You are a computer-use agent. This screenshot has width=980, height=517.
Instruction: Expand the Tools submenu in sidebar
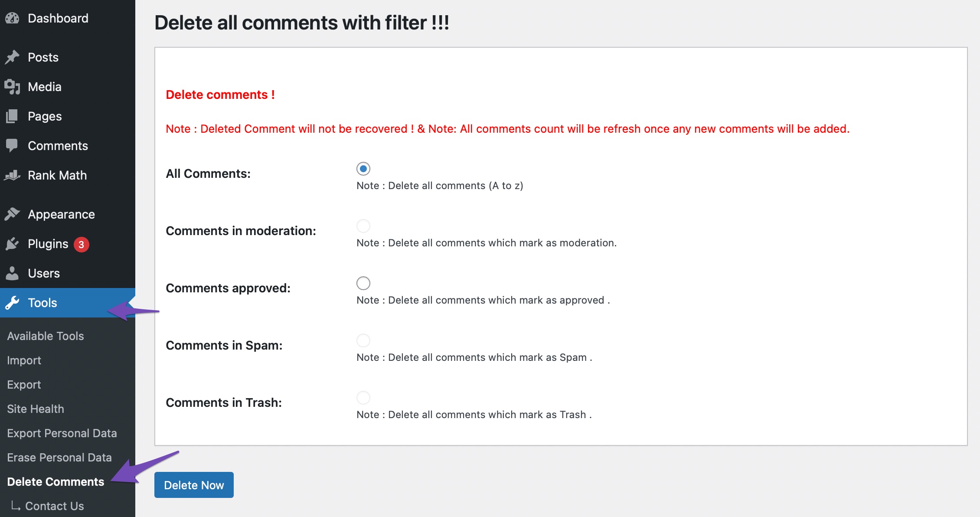tap(42, 302)
